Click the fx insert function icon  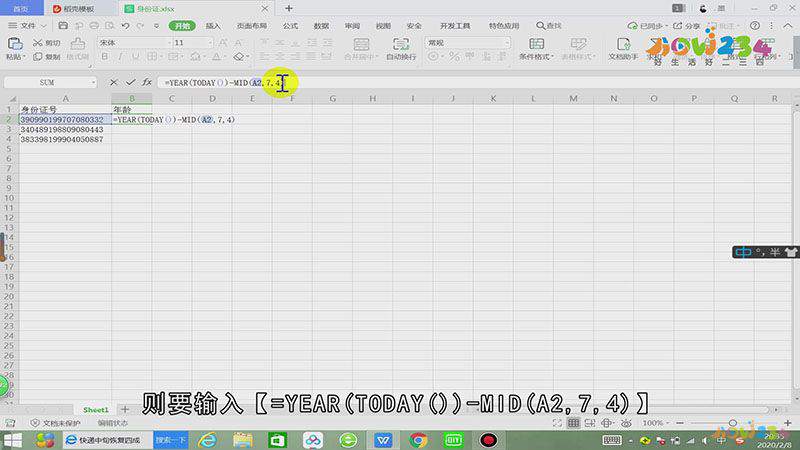tap(147, 82)
